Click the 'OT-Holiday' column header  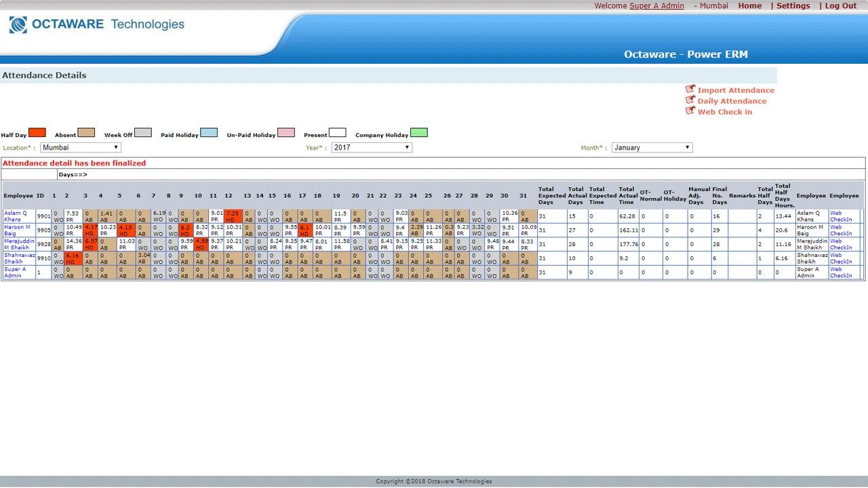point(675,196)
